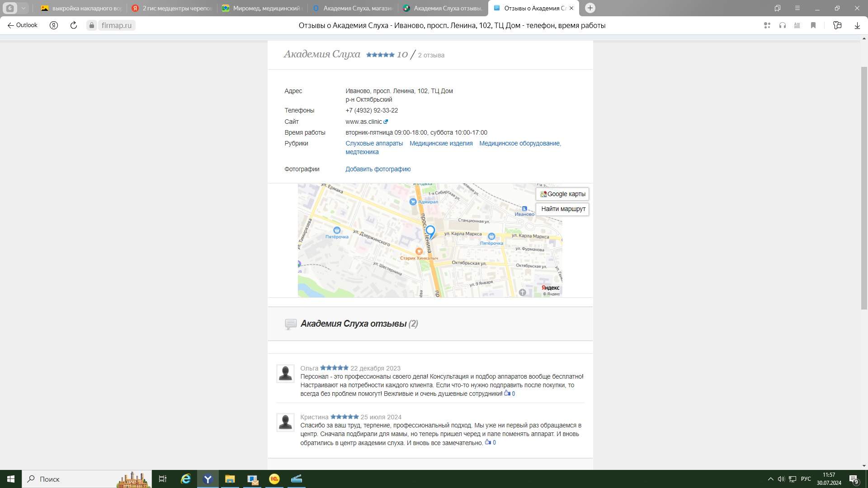Like Кристина's review with thumbs-up
This screenshot has height=488, width=868.
(487, 442)
